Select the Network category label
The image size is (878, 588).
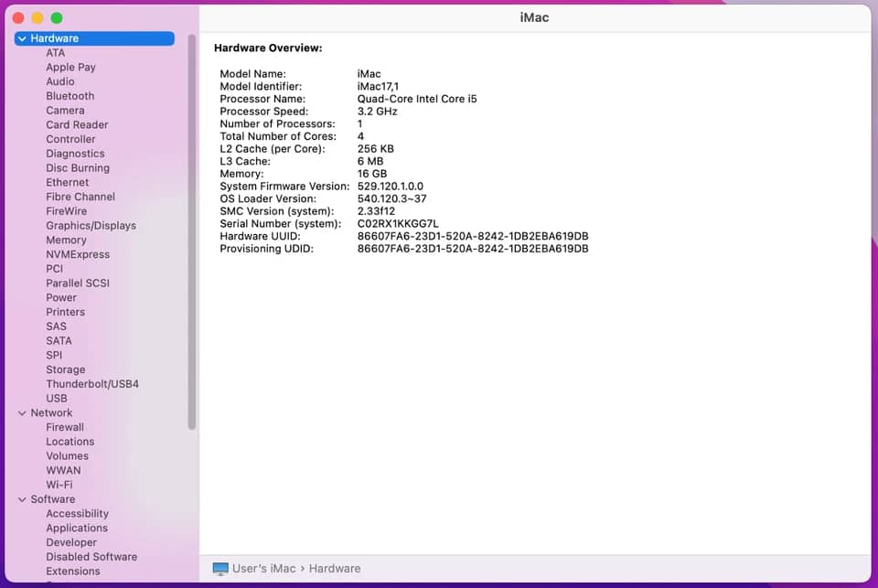pyautogui.click(x=51, y=412)
